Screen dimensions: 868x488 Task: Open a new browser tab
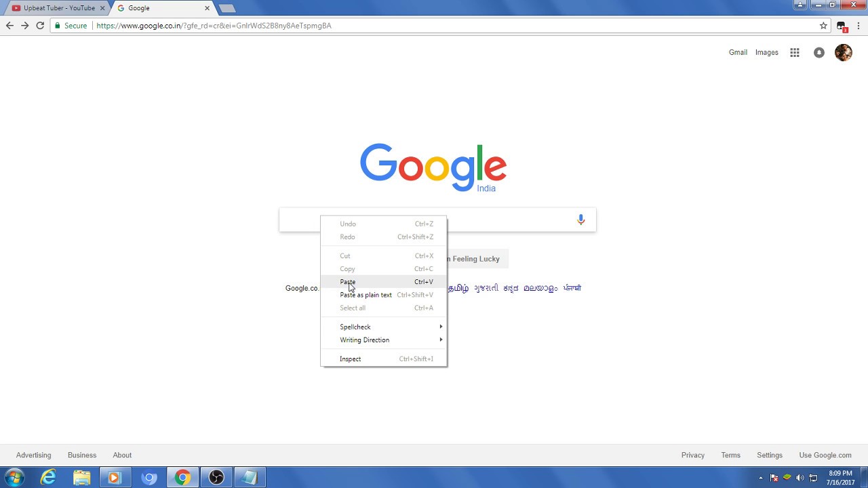click(227, 8)
